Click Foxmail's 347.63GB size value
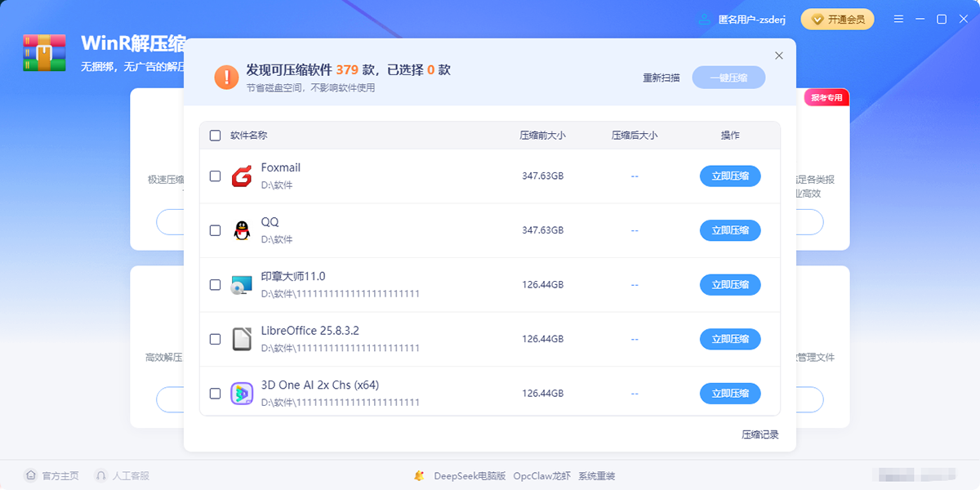 tap(543, 176)
